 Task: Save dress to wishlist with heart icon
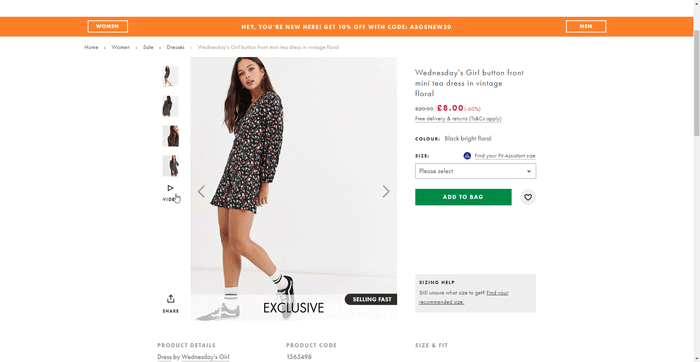point(528,197)
